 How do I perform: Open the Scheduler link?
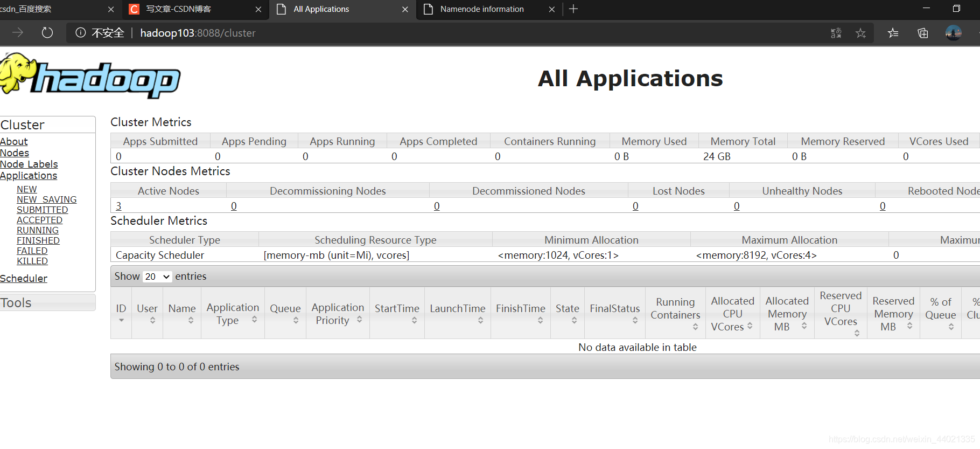click(x=24, y=278)
